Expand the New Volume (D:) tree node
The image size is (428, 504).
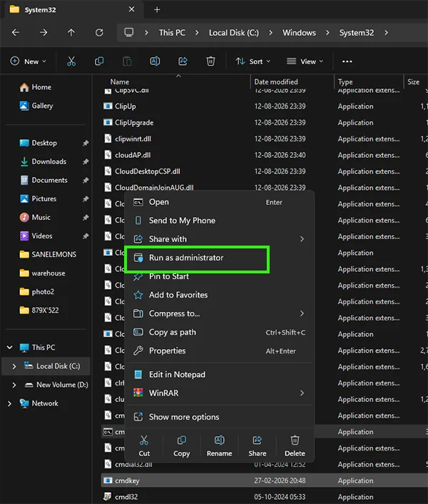point(14,385)
